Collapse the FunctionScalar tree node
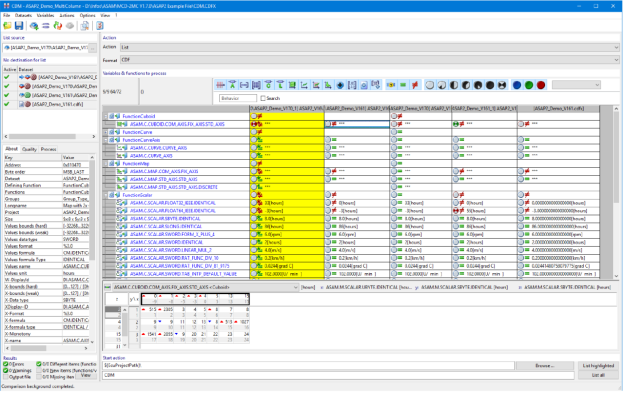624x393 pixels. coord(106,195)
